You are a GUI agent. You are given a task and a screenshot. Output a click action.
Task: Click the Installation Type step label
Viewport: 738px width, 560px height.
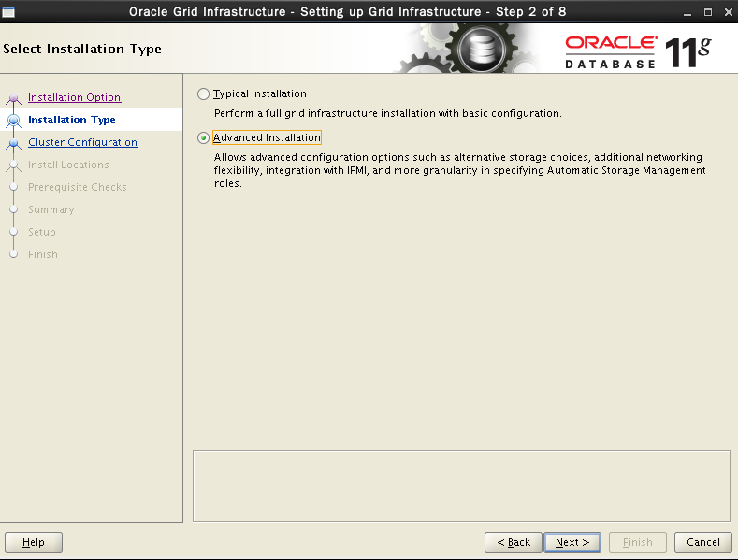(72, 120)
